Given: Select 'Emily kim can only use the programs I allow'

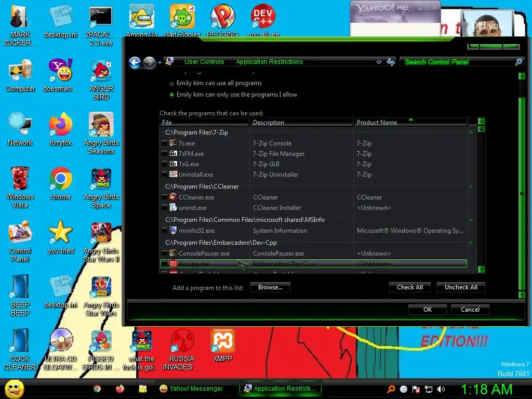Looking at the screenshot, I should pos(171,95).
